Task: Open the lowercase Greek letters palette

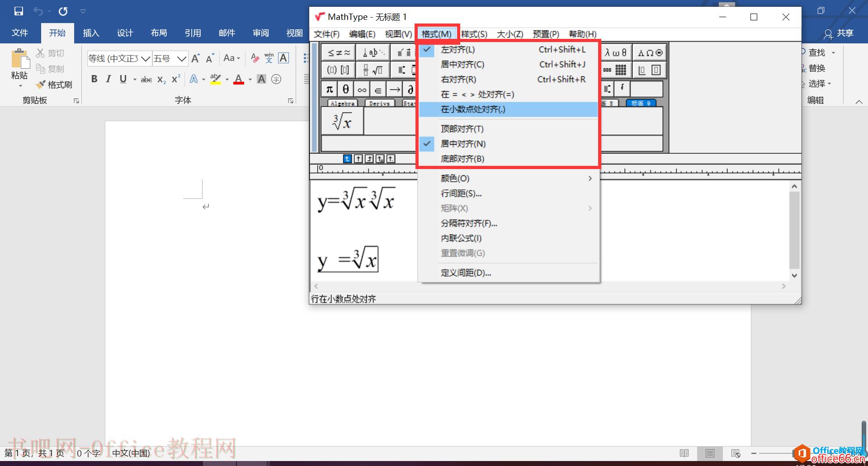Action: (616, 53)
